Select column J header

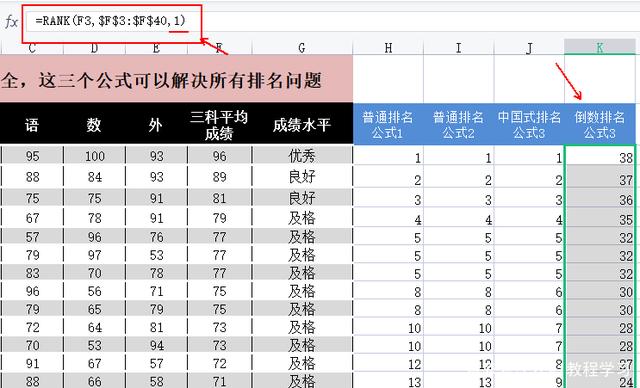(529, 48)
